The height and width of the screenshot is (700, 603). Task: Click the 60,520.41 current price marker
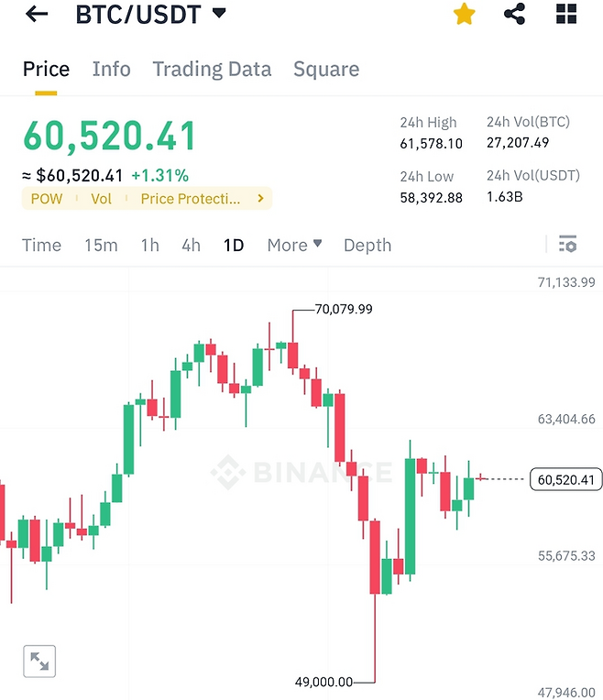pyautogui.click(x=565, y=479)
